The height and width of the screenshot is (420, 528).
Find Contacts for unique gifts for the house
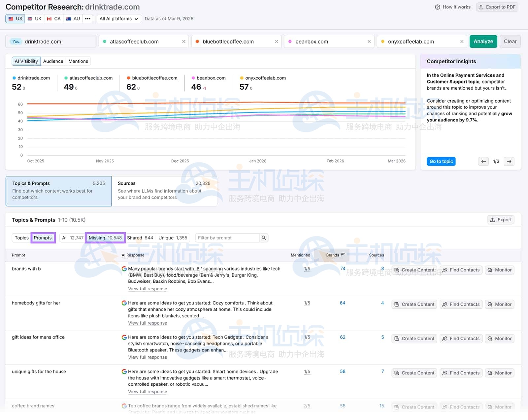pyautogui.click(x=461, y=373)
